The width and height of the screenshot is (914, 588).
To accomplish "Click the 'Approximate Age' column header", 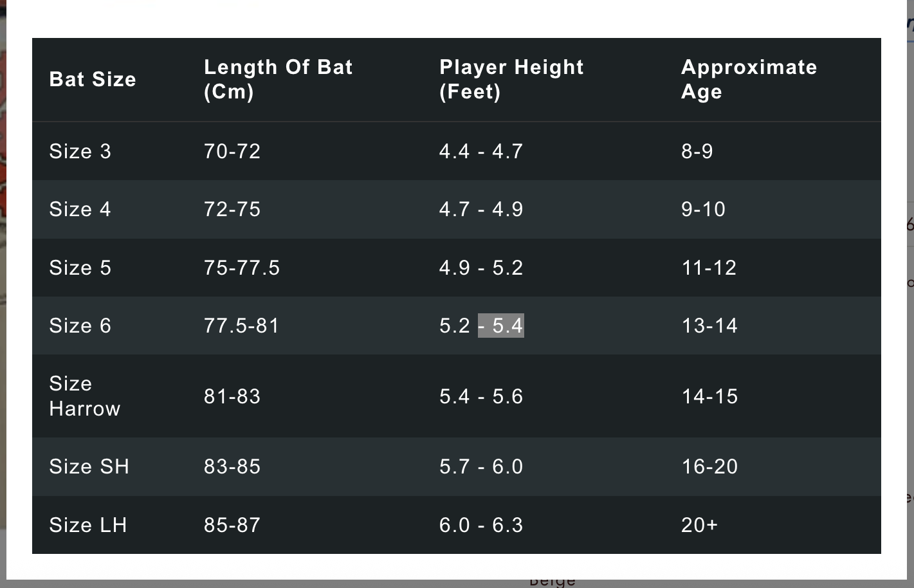I will (749, 79).
